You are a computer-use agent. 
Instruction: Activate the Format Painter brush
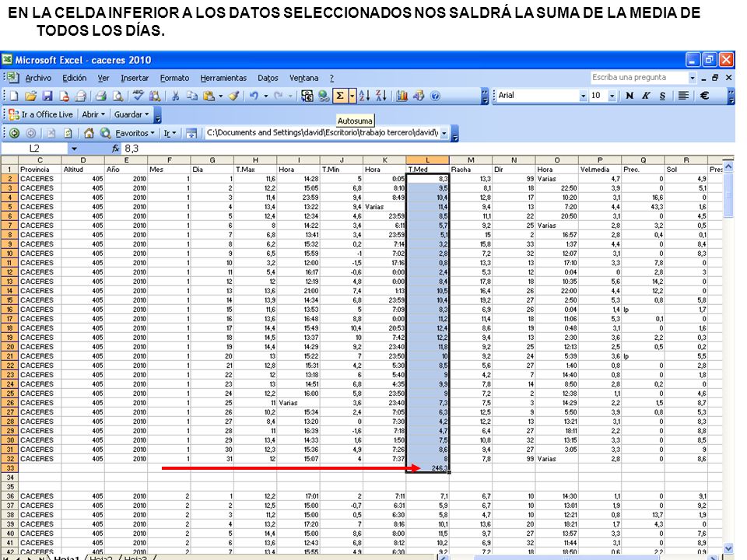point(233,96)
